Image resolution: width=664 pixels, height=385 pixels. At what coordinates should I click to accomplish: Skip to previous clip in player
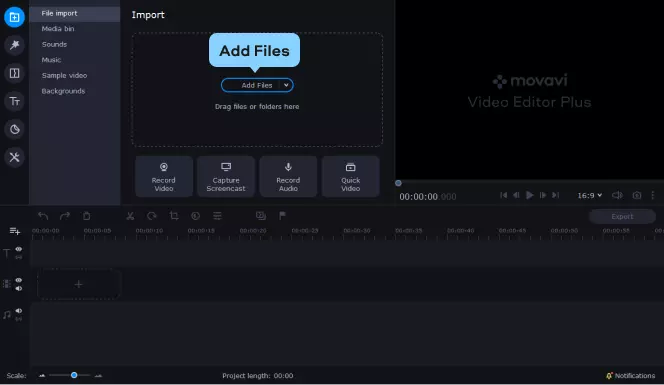[x=503, y=195]
